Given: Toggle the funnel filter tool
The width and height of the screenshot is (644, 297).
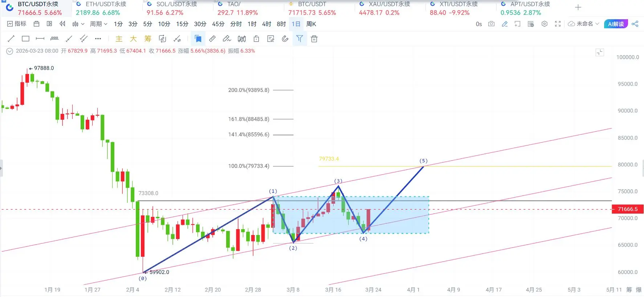Looking at the screenshot, I should pyautogui.click(x=299, y=38).
